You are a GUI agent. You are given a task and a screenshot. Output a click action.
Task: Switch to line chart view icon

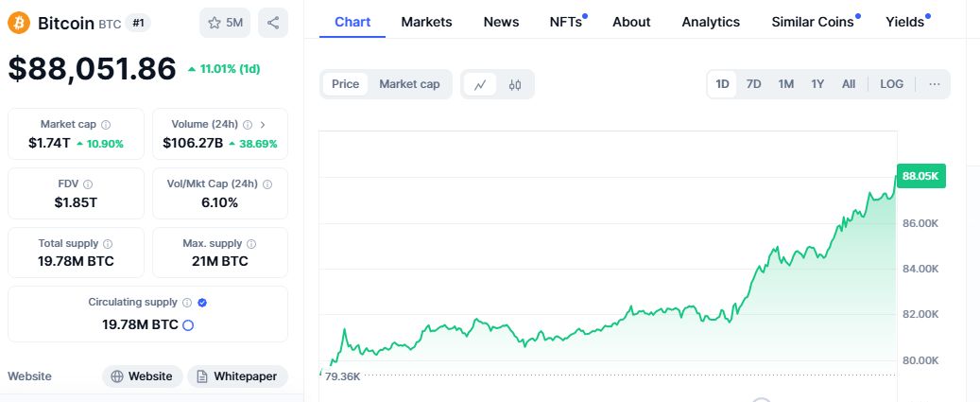[480, 84]
